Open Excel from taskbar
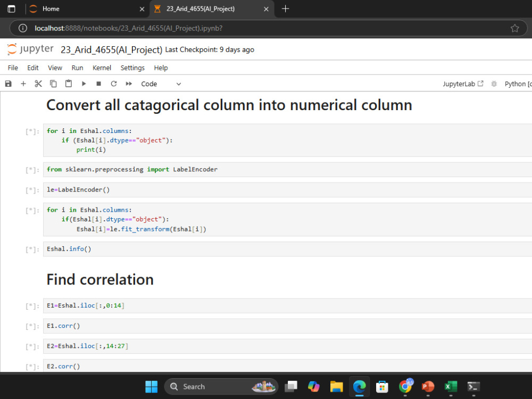The height and width of the screenshot is (399, 532). click(x=451, y=386)
